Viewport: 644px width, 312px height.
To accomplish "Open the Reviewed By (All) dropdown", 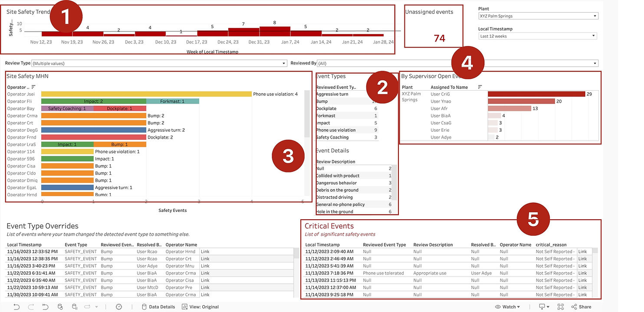I will (458, 63).
